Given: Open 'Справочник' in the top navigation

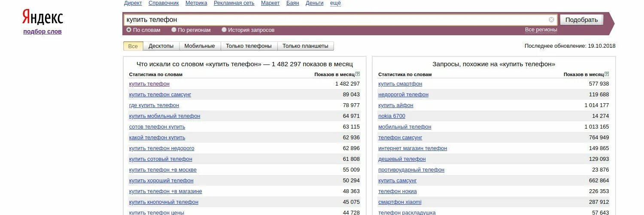Looking at the screenshot, I should 164,3.
